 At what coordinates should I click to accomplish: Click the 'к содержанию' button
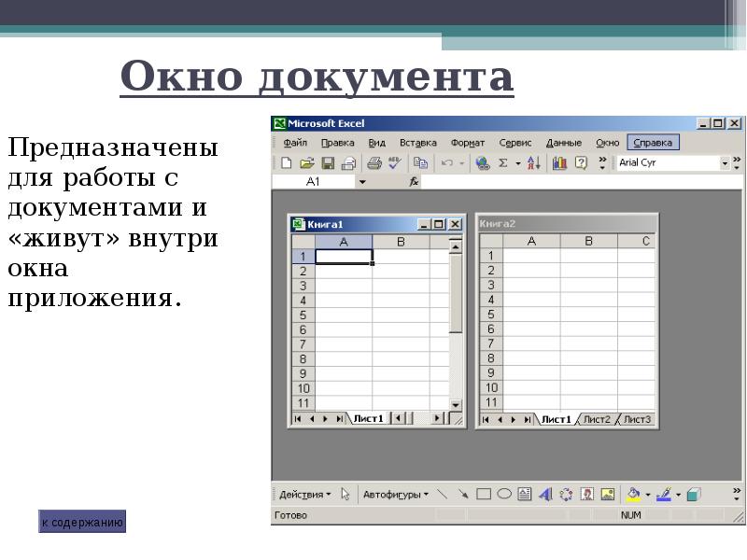(82, 522)
